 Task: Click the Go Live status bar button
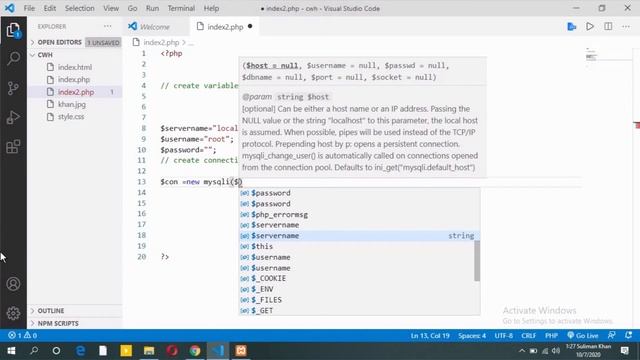coord(582,336)
